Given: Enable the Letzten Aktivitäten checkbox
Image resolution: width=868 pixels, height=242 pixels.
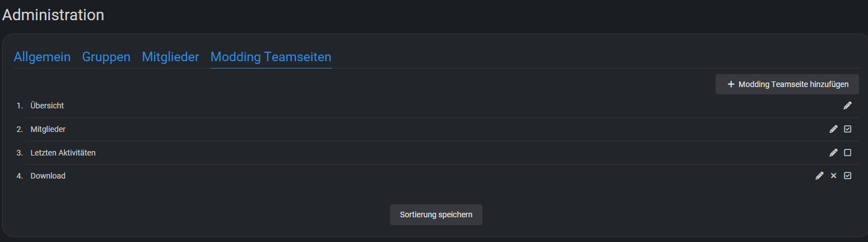Looking at the screenshot, I should 847,153.
